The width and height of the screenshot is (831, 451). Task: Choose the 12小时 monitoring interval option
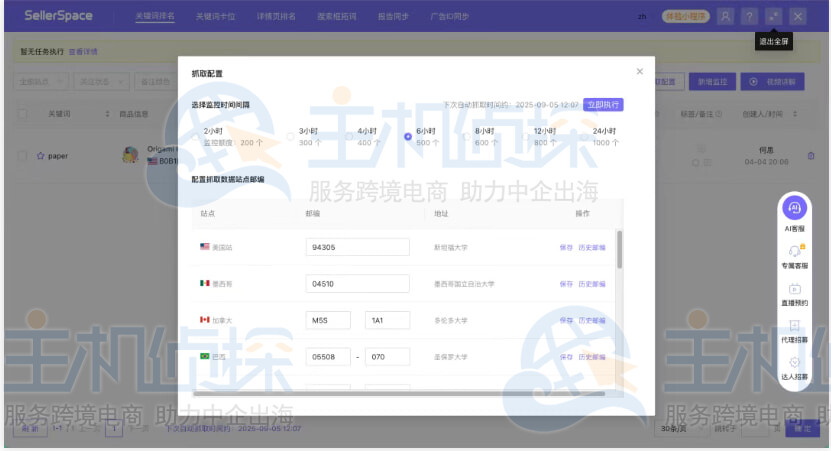[x=527, y=136]
